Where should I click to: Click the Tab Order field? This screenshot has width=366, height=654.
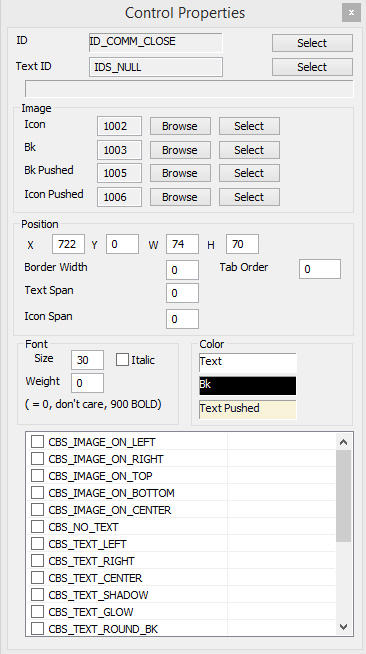(320, 269)
